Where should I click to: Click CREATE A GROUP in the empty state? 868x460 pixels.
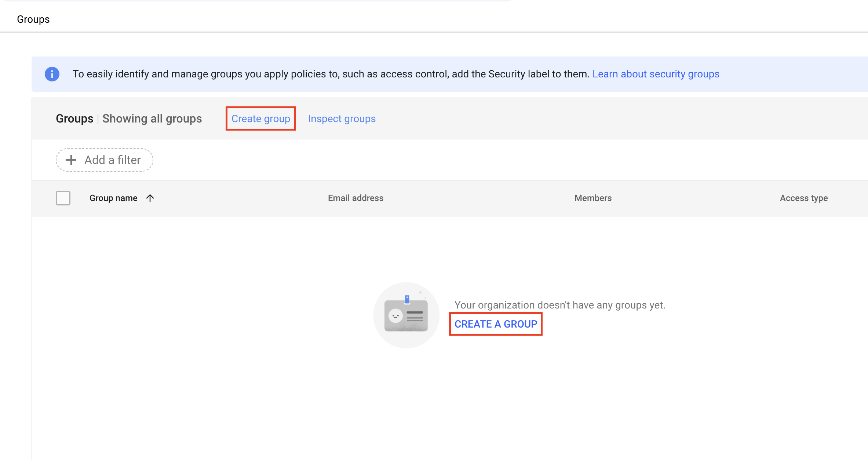coord(496,324)
